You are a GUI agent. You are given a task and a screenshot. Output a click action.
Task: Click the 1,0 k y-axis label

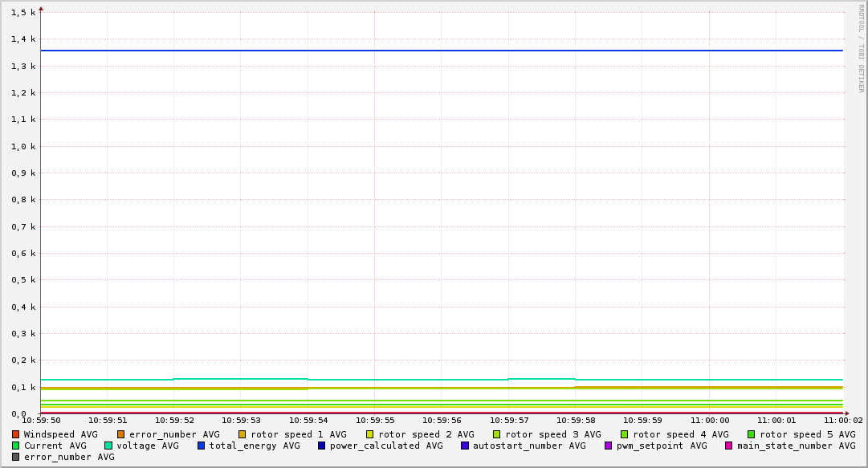24,146
